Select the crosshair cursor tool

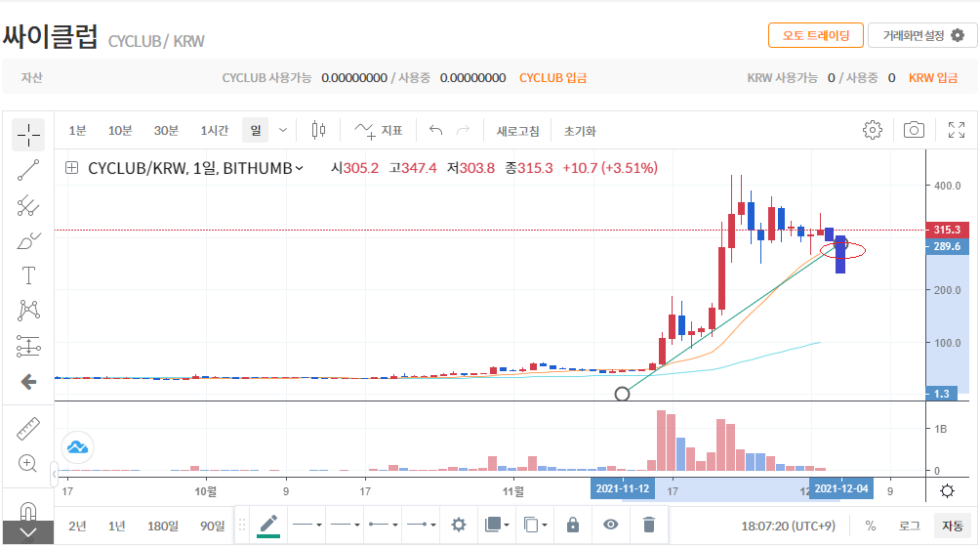[28, 135]
